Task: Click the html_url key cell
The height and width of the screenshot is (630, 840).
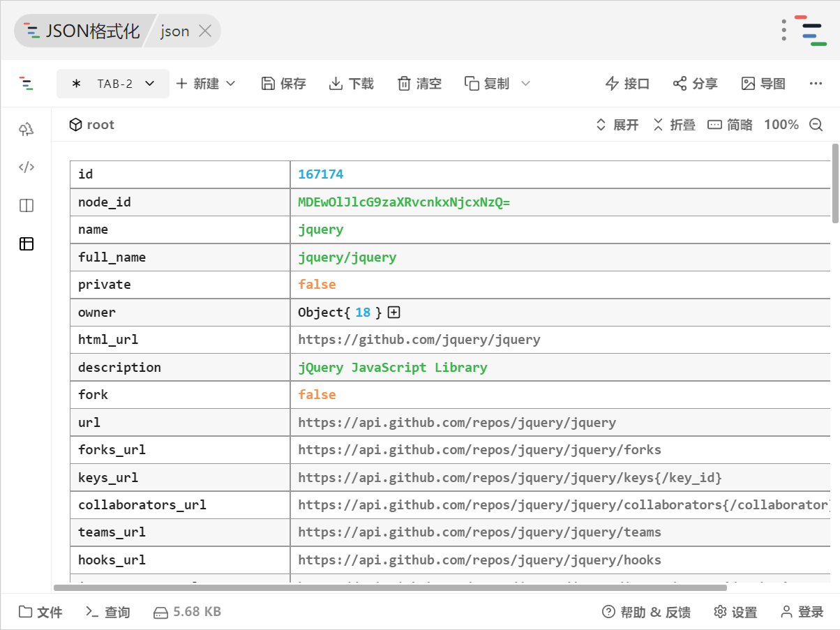Action: pyautogui.click(x=180, y=340)
